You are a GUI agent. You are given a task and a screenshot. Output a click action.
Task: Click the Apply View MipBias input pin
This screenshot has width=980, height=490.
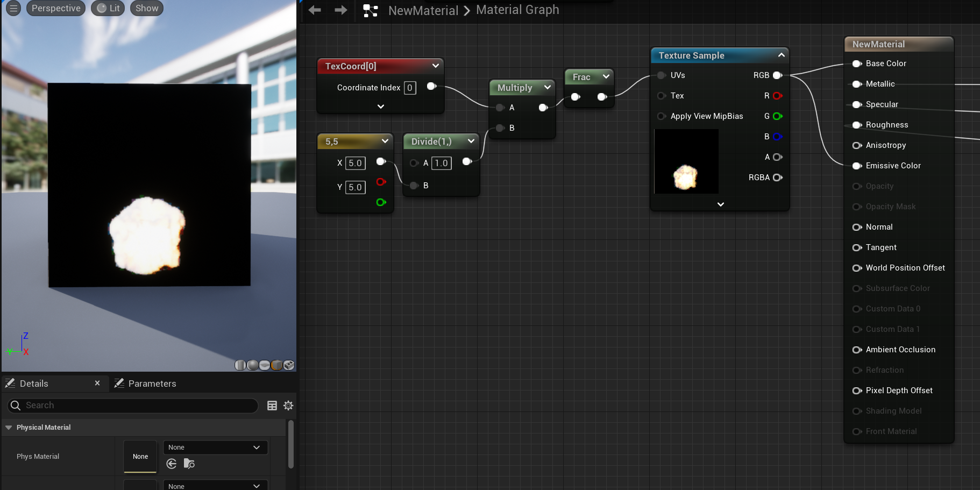(x=662, y=116)
